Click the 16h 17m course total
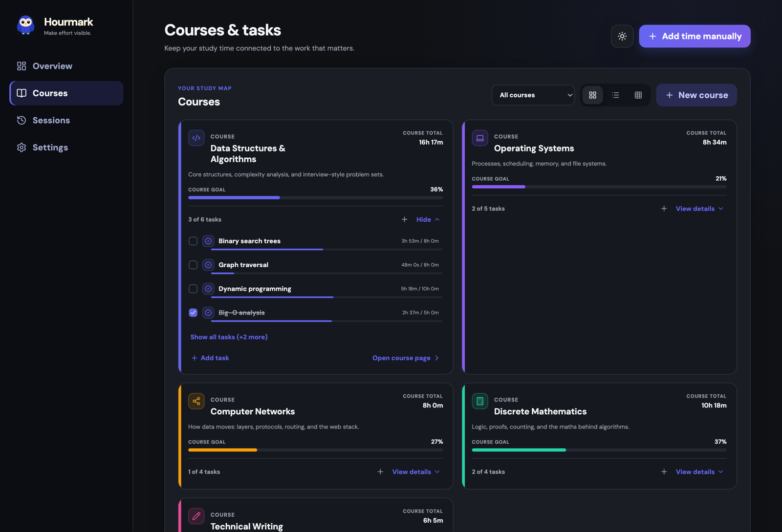Screen dimensions: 782x532 pos(431,143)
